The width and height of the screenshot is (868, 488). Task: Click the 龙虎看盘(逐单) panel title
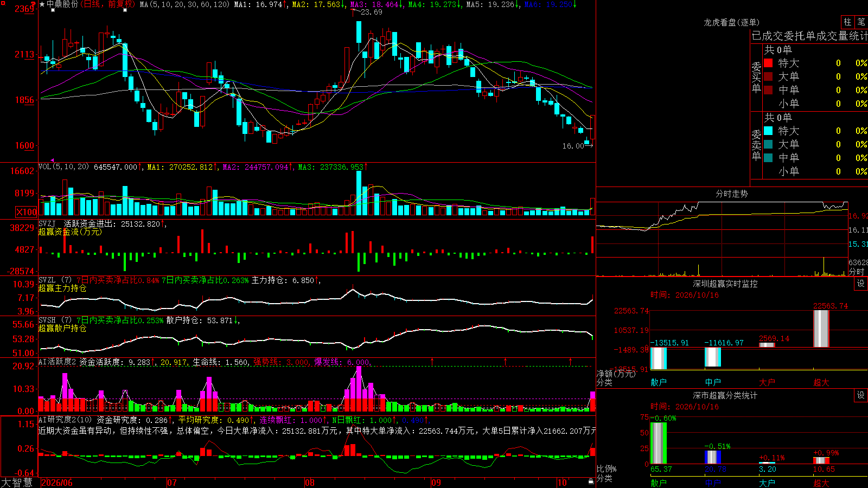(731, 22)
